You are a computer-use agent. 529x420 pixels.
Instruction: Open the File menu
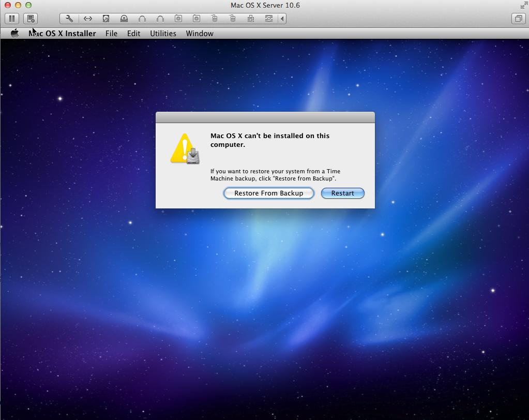click(111, 34)
